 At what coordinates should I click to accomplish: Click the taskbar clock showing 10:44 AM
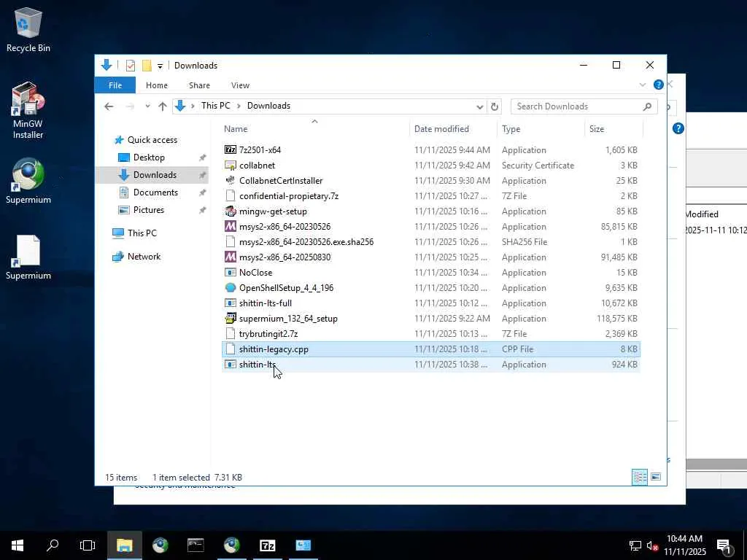(x=684, y=545)
